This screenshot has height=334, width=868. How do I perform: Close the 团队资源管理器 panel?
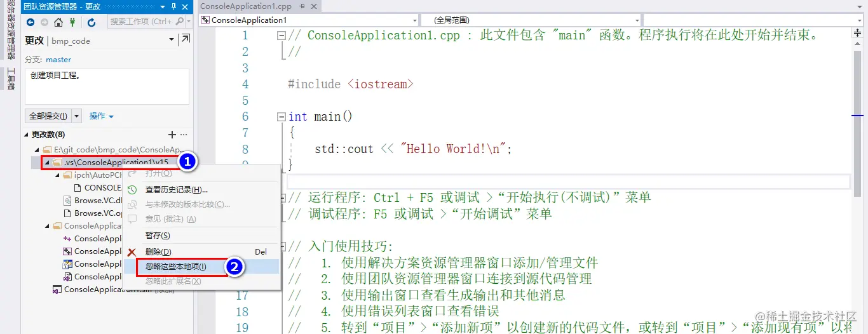186,6
